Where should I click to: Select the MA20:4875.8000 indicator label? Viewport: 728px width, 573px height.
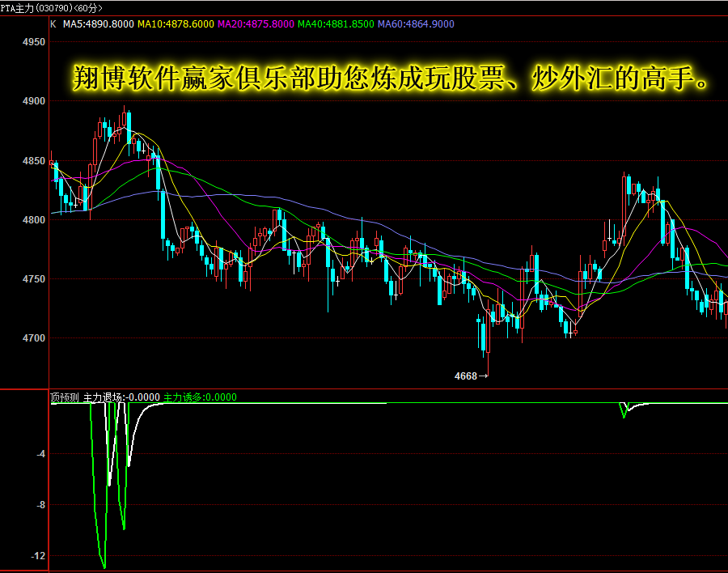(256, 24)
